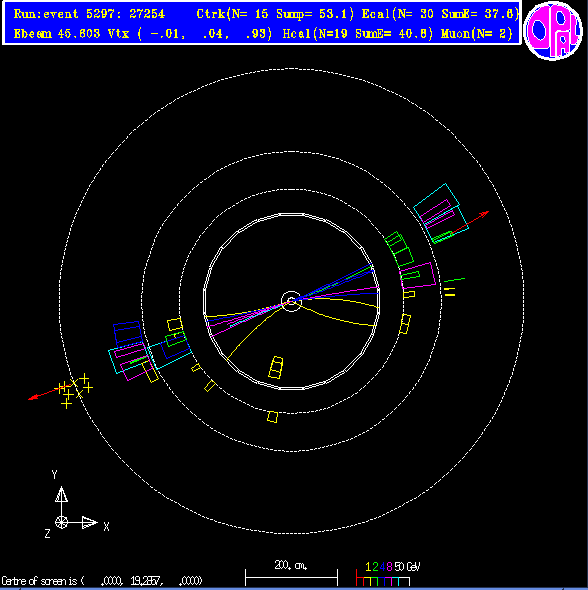Click the Ecal summary text in header

coord(440,14)
